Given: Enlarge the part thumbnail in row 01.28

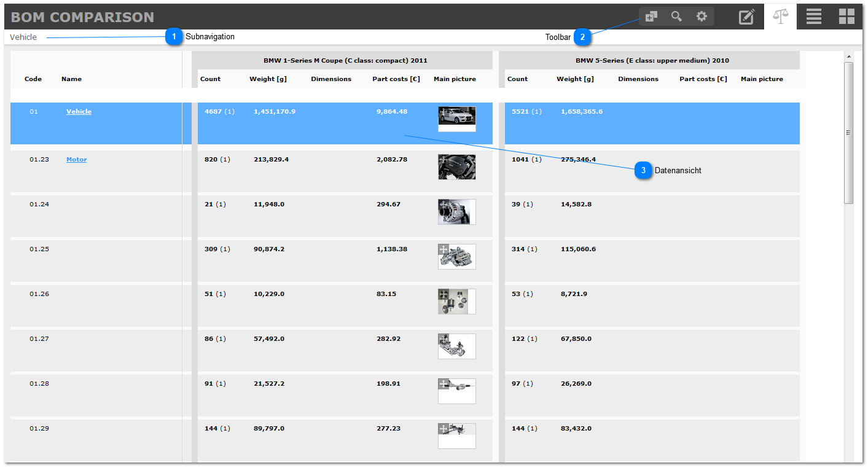Looking at the screenshot, I should point(456,391).
